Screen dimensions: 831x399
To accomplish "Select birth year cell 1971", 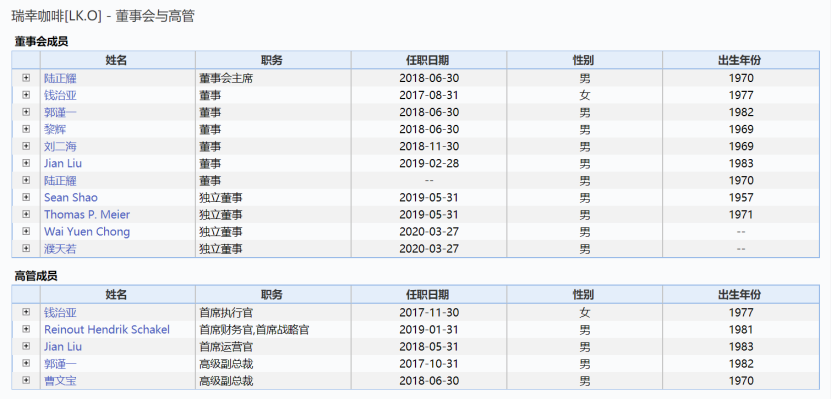I will tap(741, 215).
